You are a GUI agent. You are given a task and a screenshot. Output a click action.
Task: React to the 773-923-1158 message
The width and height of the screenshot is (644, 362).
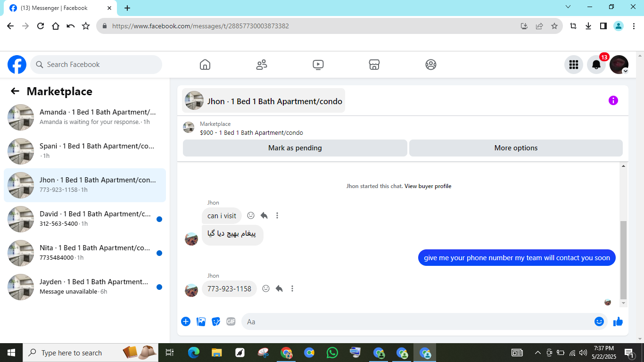point(266,288)
